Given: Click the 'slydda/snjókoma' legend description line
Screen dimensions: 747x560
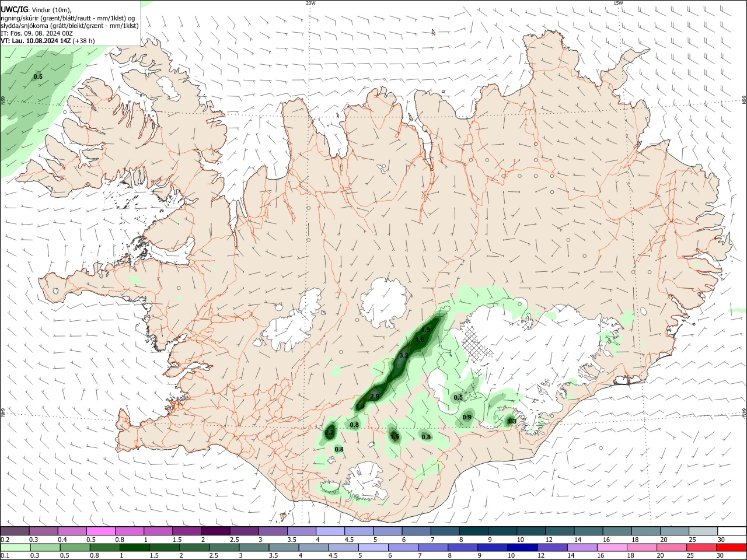Looking at the screenshot, I should (69, 26).
